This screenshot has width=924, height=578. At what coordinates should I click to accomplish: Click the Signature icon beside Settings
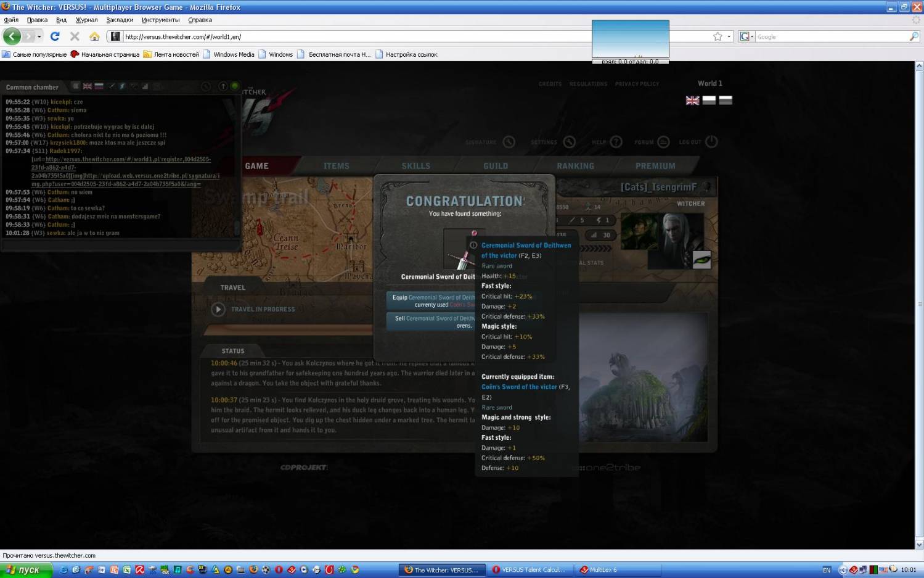coord(509,142)
